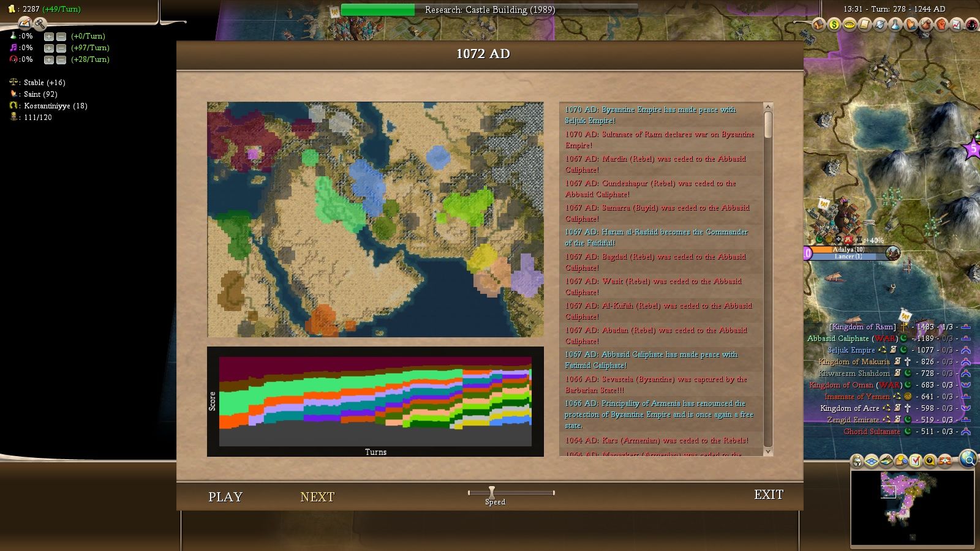Click the Castle Building research progress bar
This screenshot has width=980, height=551.
489,10
